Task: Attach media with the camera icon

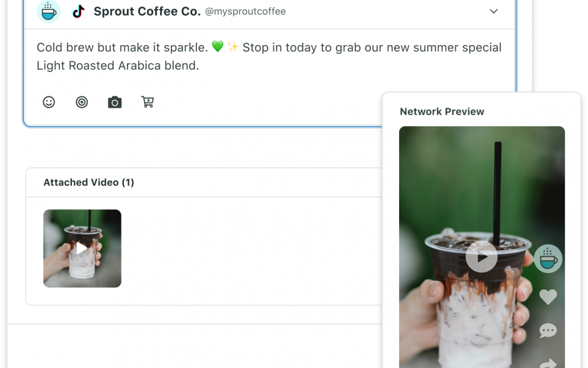Action: (114, 102)
